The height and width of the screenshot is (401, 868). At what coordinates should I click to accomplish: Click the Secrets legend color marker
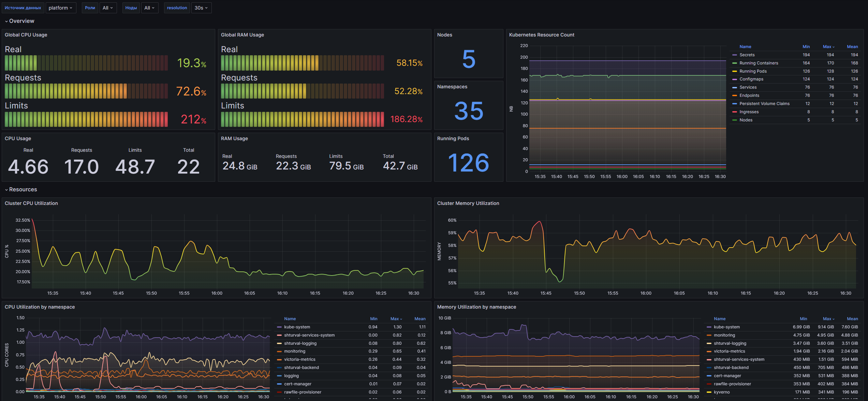tap(735, 55)
